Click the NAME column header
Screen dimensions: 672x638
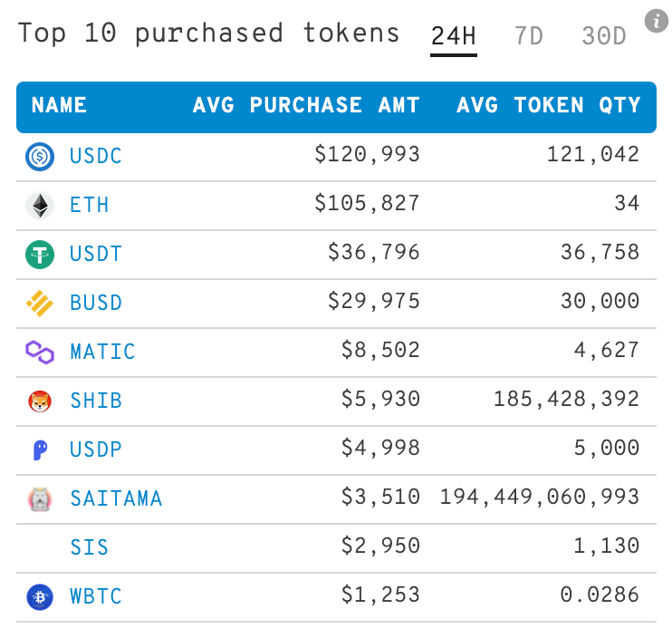pyautogui.click(x=60, y=106)
